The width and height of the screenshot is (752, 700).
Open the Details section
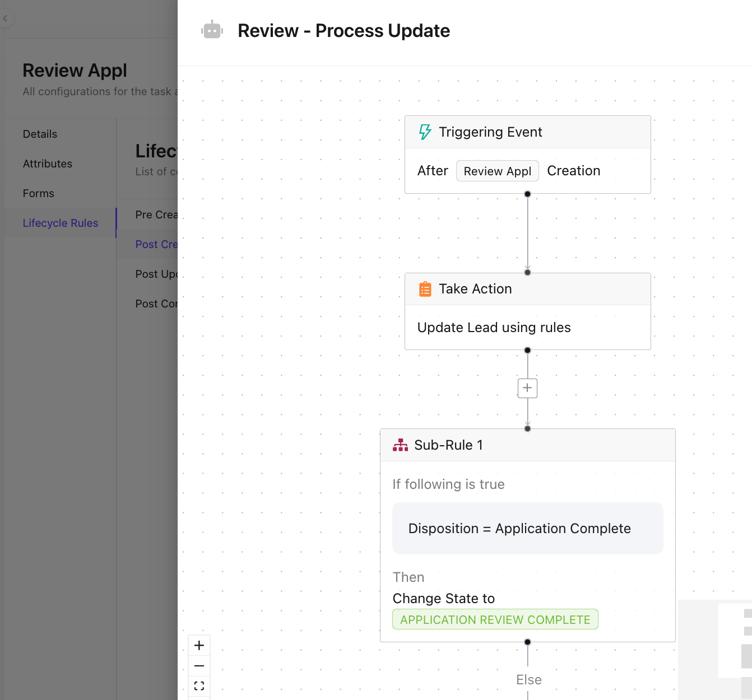pyautogui.click(x=40, y=134)
